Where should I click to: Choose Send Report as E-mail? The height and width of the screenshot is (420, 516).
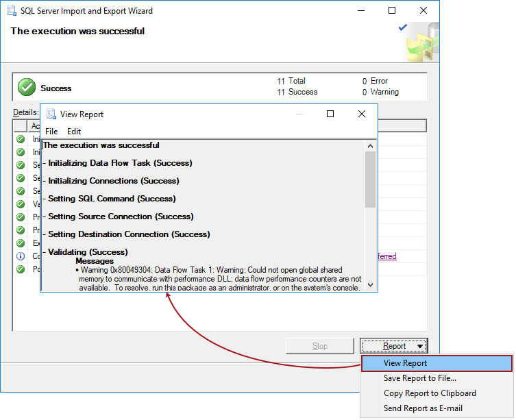click(x=423, y=408)
